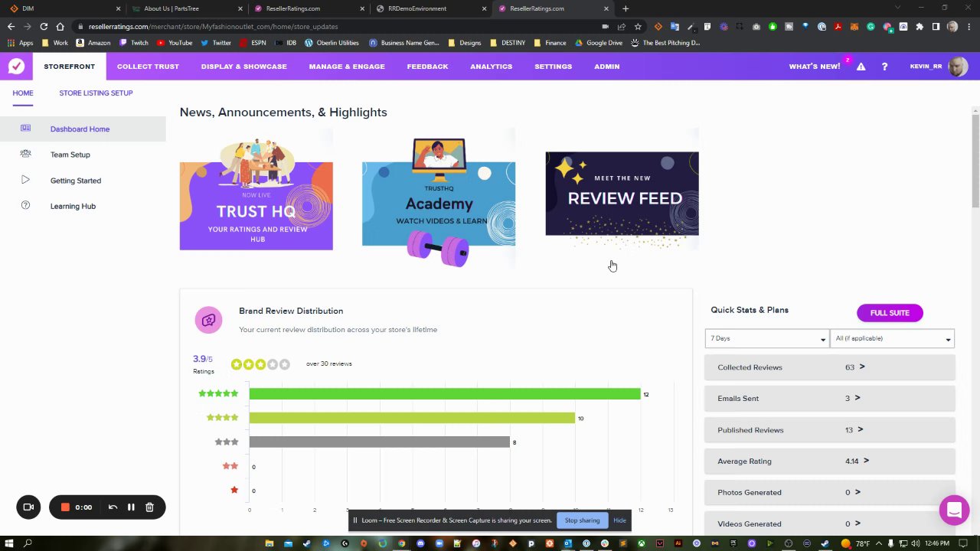Screen dimensions: 980x551
Task: Pause the Loom recording
Action: 131,507
